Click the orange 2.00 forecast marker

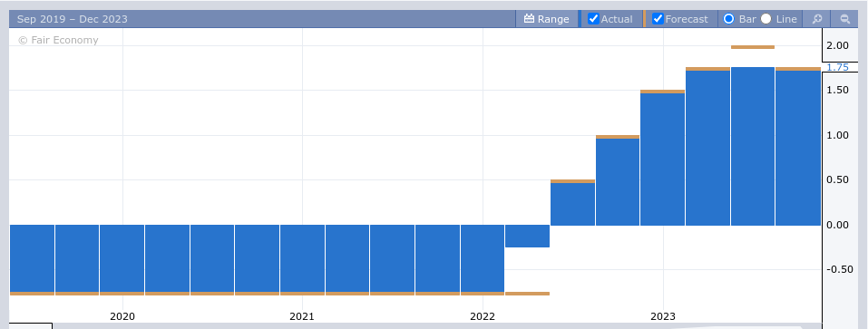pyautogui.click(x=752, y=47)
